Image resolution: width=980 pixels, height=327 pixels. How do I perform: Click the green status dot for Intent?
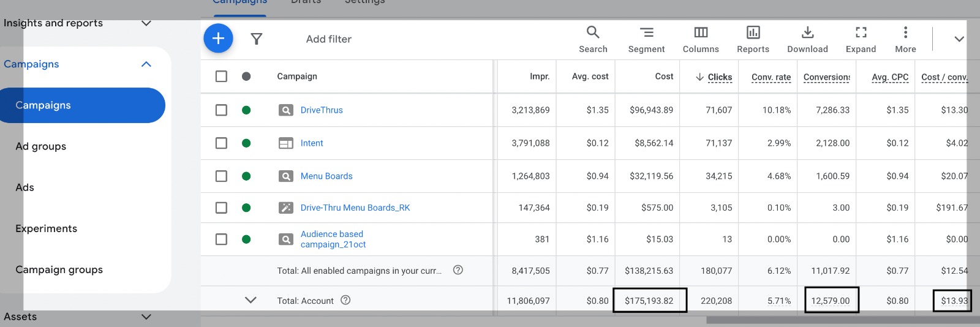(x=246, y=143)
